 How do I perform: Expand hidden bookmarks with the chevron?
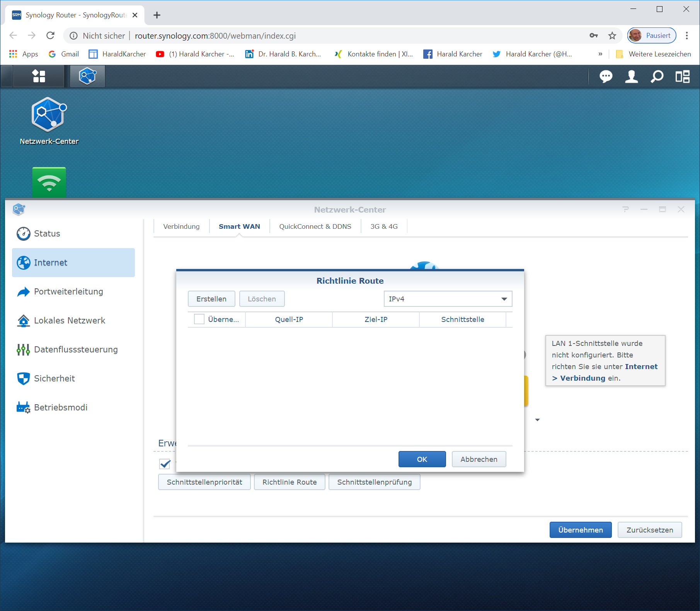pyautogui.click(x=600, y=54)
